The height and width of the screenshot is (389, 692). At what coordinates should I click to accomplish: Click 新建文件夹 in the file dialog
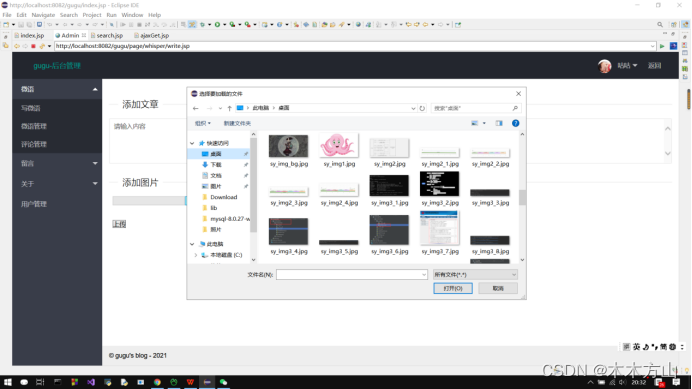pyautogui.click(x=237, y=123)
